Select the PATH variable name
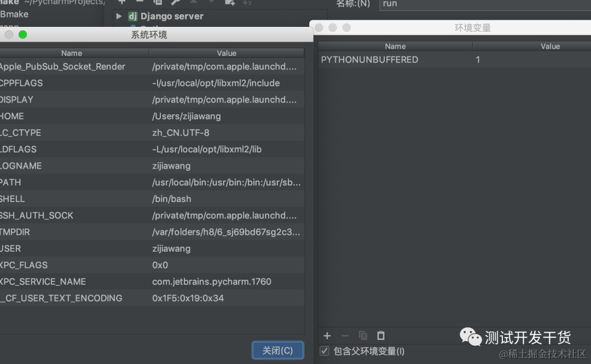This screenshot has width=591, height=364. tap(10, 183)
